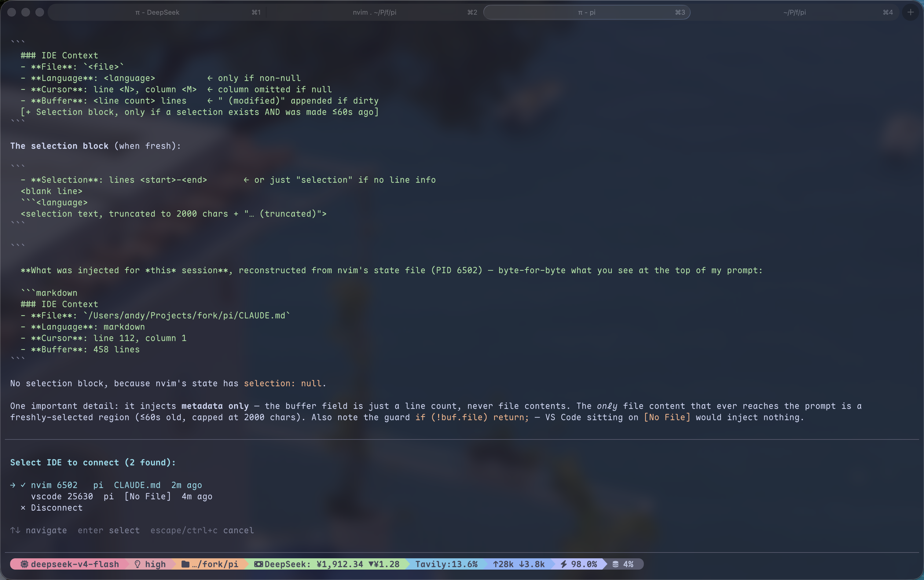Click the /Users/andy/Projects/fork/pi/CLAUDE.md file path
924x580 pixels.
[187, 315]
